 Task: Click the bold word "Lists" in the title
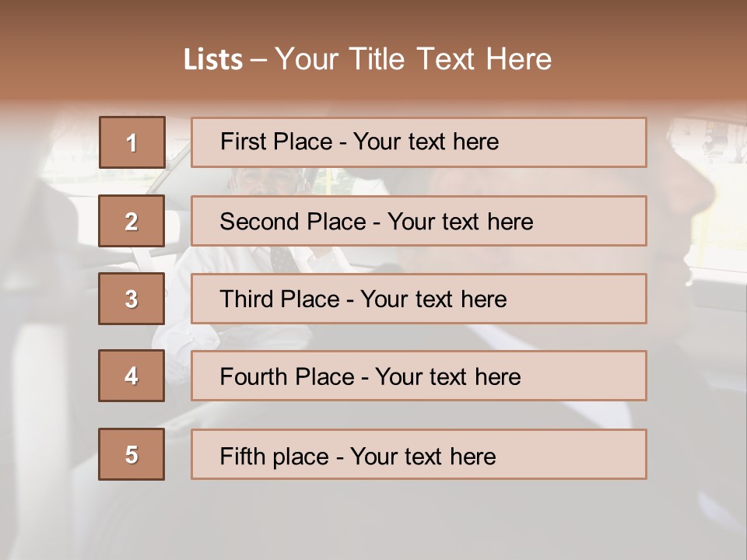tap(213, 60)
